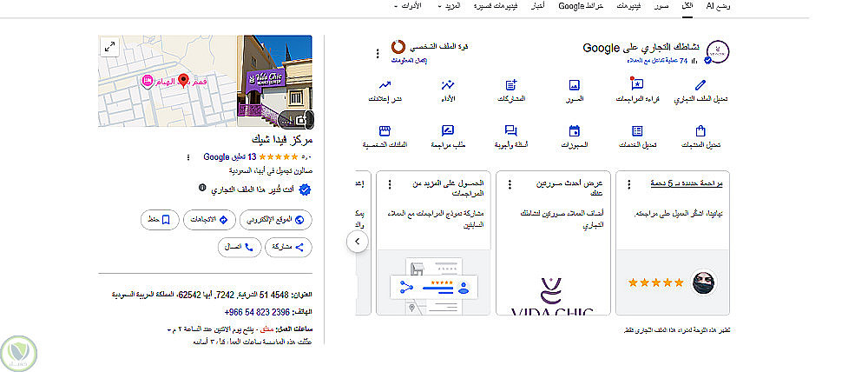Viewport: 868px width, 372px height.
Task: Click the storefront photo thumbnail
Action: (274, 82)
